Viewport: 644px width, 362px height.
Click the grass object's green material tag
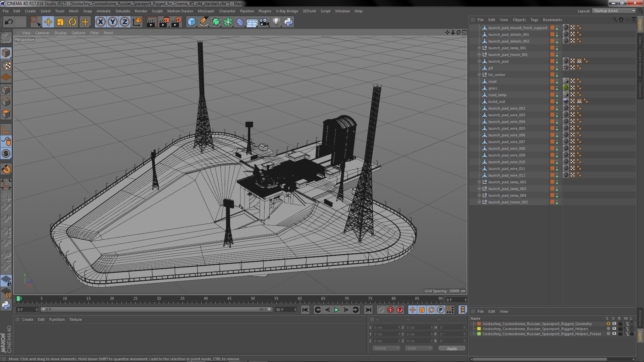566,88
